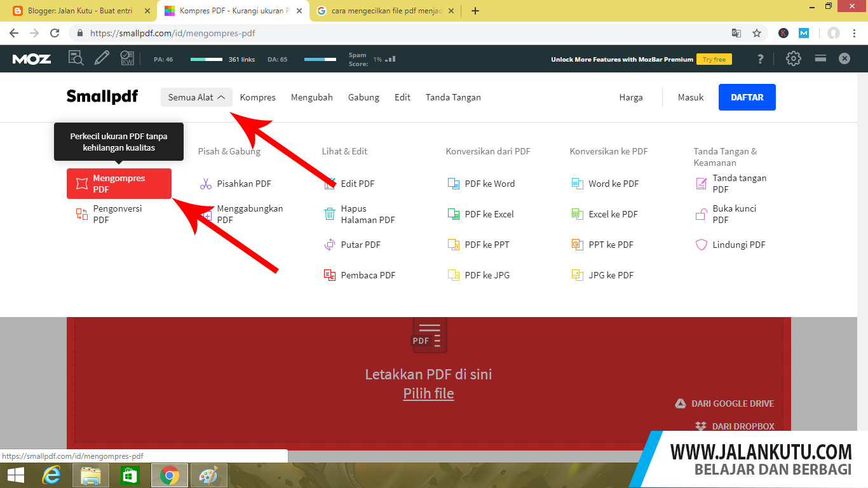Click the Masuk login link

click(691, 97)
